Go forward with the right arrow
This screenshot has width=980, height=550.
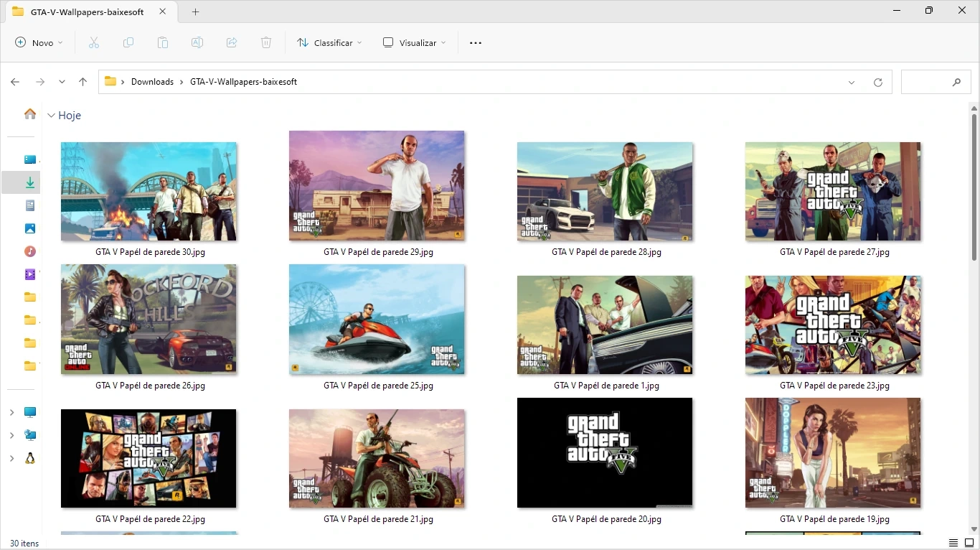(40, 82)
